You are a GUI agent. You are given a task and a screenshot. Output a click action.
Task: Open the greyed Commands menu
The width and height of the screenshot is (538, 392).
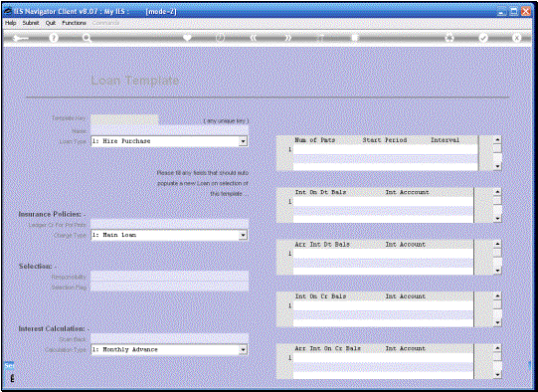(x=105, y=23)
